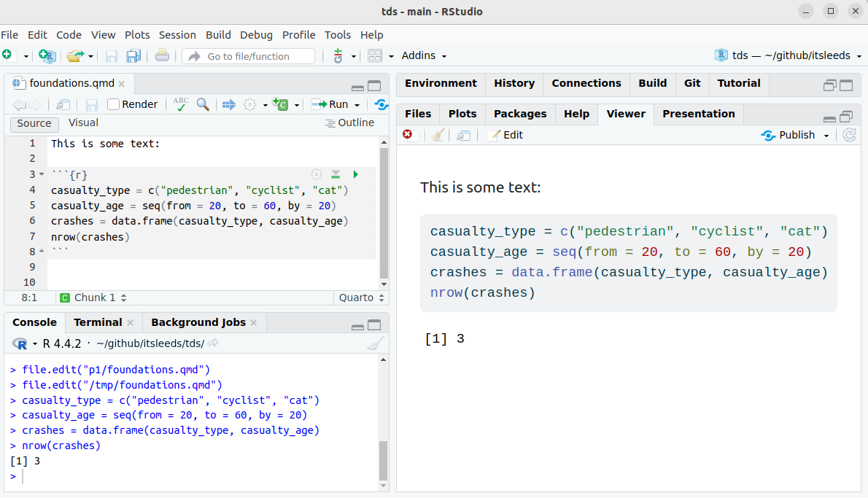Click the spell check ABC icon
The image size is (868, 498).
point(180,104)
